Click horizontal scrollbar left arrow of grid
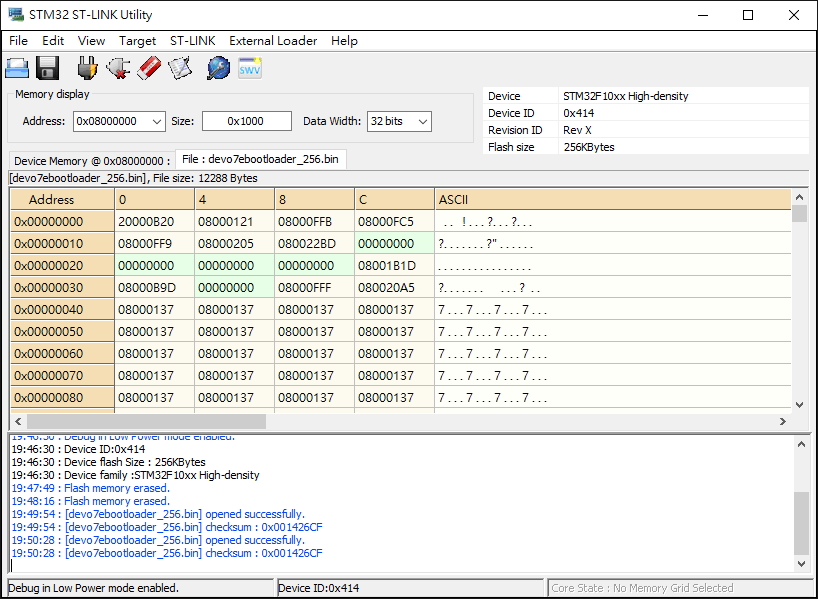This screenshot has height=599, width=818. 18,422
